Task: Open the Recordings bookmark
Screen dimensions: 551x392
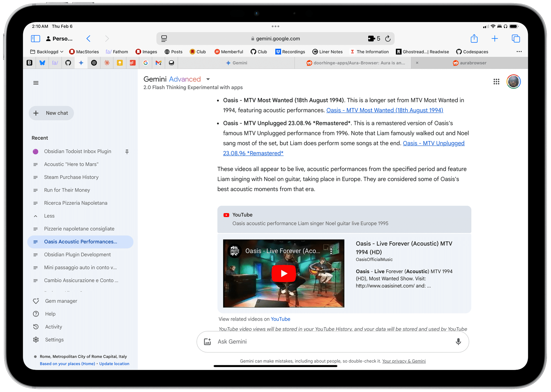Action: pyautogui.click(x=290, y=52)
